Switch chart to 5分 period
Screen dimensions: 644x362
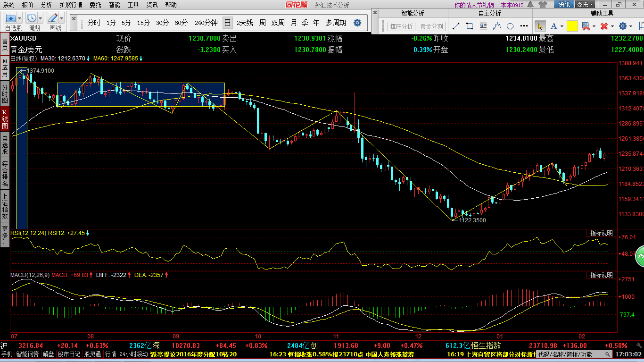[x=126, y=23]
